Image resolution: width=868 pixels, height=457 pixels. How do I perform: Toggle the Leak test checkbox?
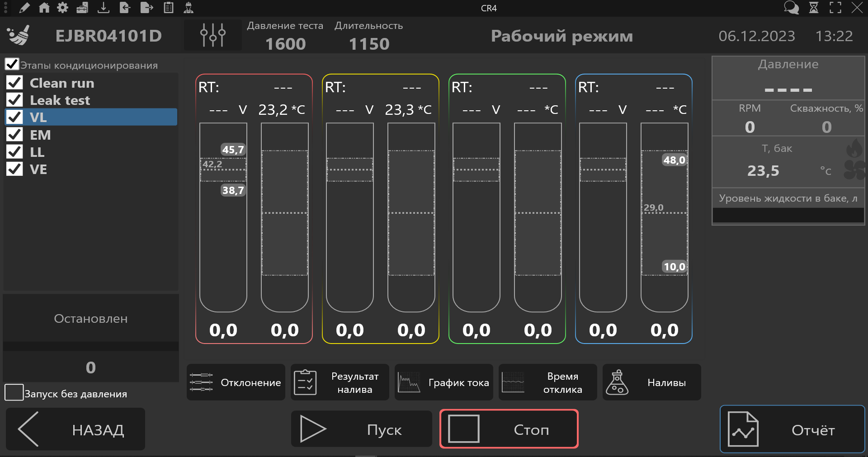coord(15,100)
